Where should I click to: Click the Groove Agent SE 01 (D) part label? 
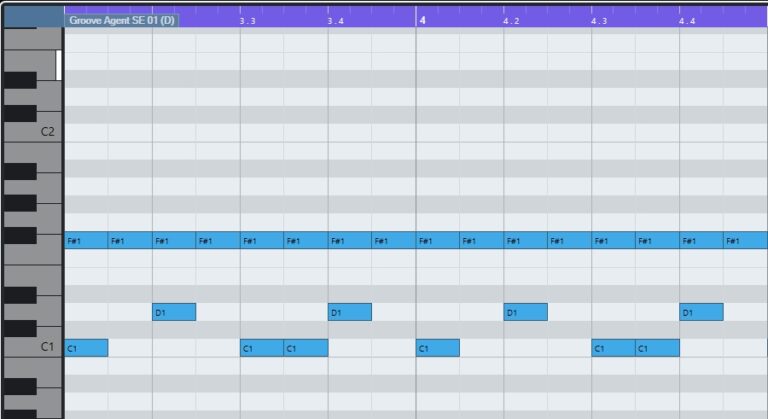[121, 20]
